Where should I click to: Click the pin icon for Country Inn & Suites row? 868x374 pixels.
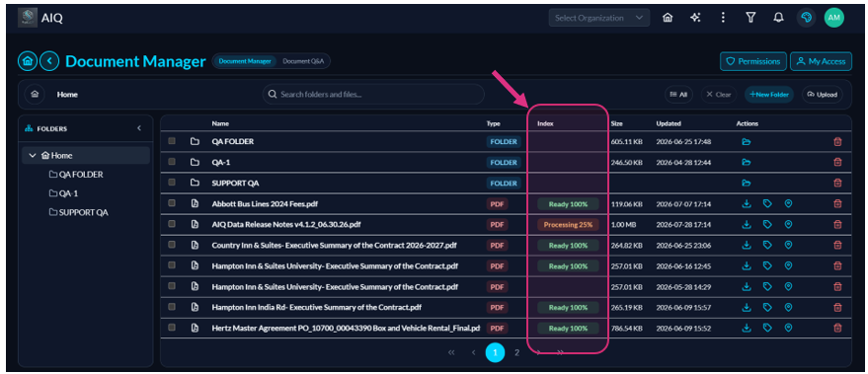point(788,245)
